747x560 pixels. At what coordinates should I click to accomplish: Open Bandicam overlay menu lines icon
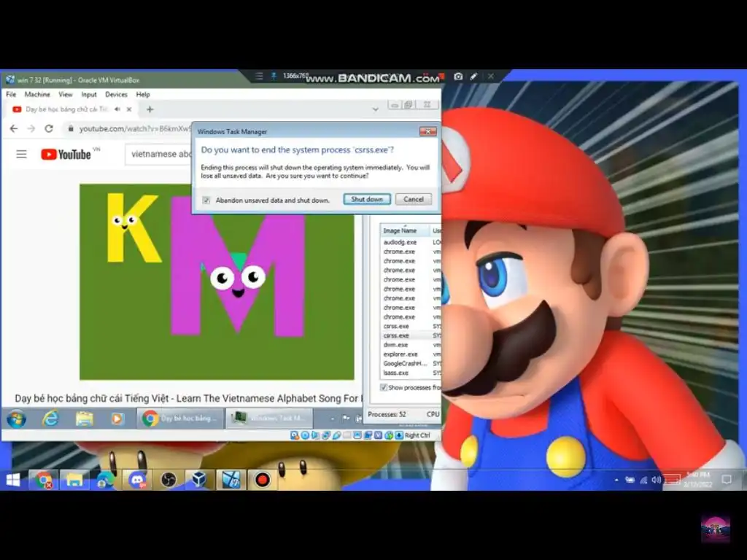[259, 76]
